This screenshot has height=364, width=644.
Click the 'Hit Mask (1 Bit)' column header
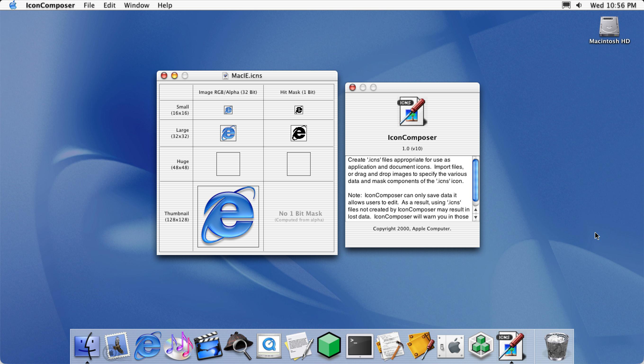pos(298,92)
